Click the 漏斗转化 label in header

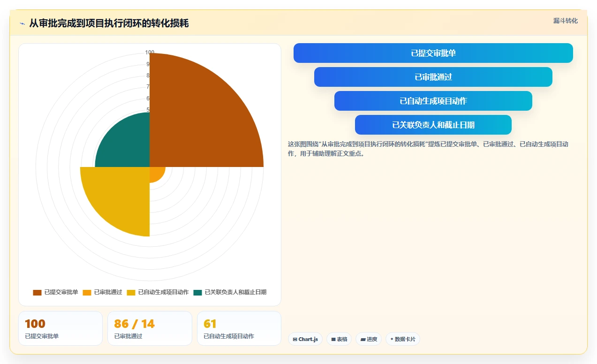click(566, 21)
